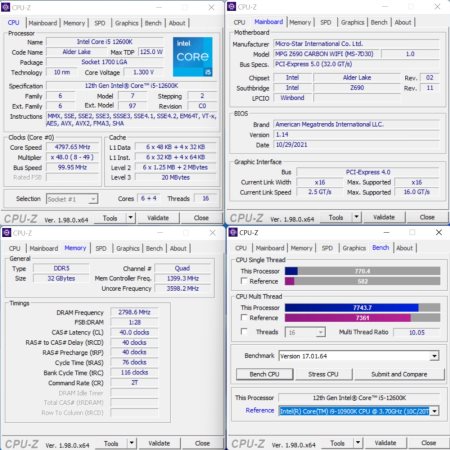Click CPU-Z app icon in Memory window
Screen dimensions: 450x450
[x=7, y=232]
